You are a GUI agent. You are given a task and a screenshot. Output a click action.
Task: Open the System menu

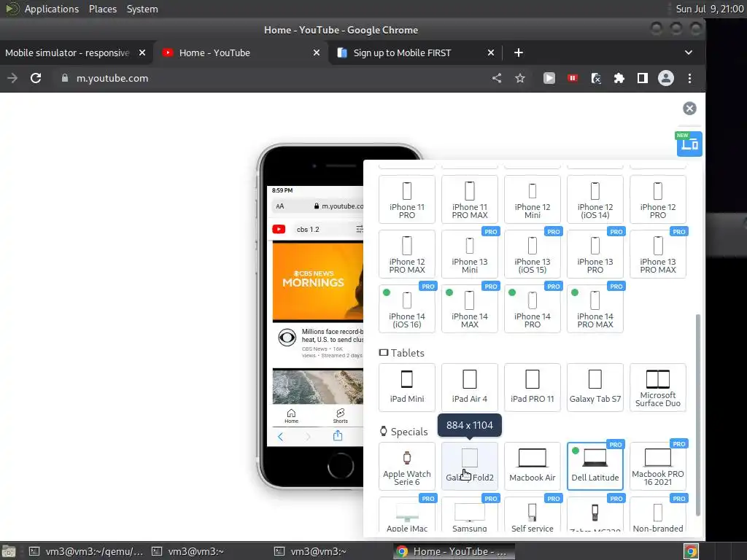[142, 9]
